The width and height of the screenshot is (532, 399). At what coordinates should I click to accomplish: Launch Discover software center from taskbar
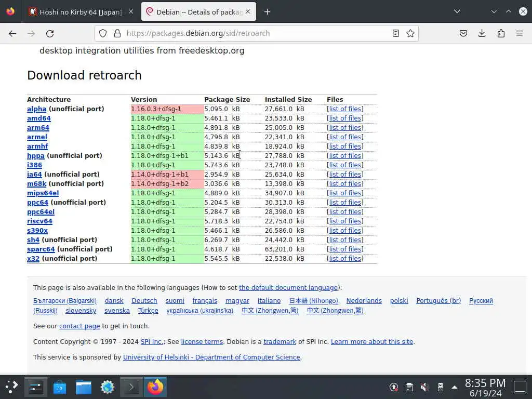60,387
